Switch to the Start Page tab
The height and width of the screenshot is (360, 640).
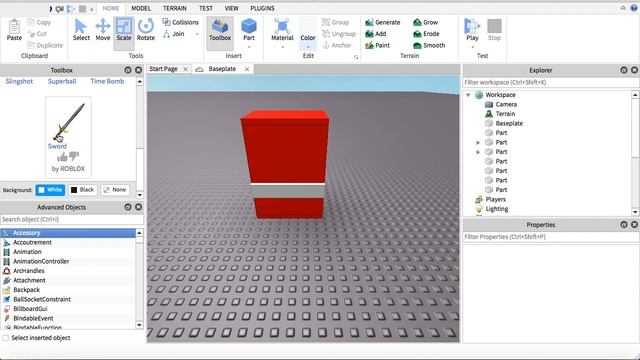[163, 69]
